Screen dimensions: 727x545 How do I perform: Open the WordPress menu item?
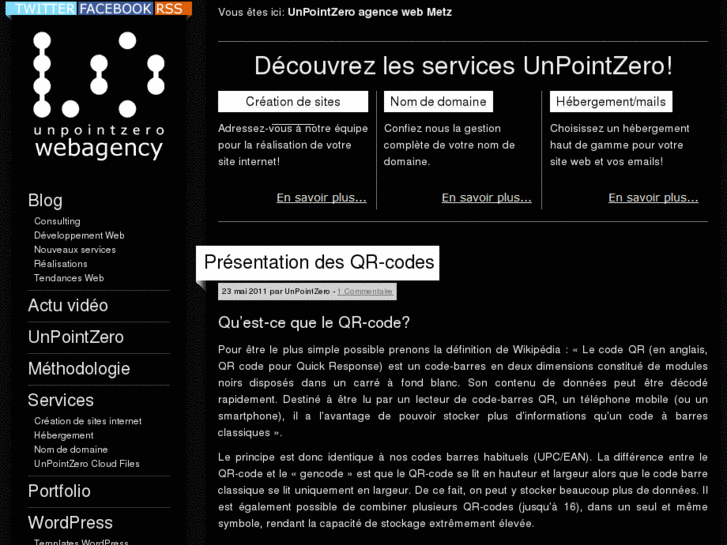[x=70, y=523]
